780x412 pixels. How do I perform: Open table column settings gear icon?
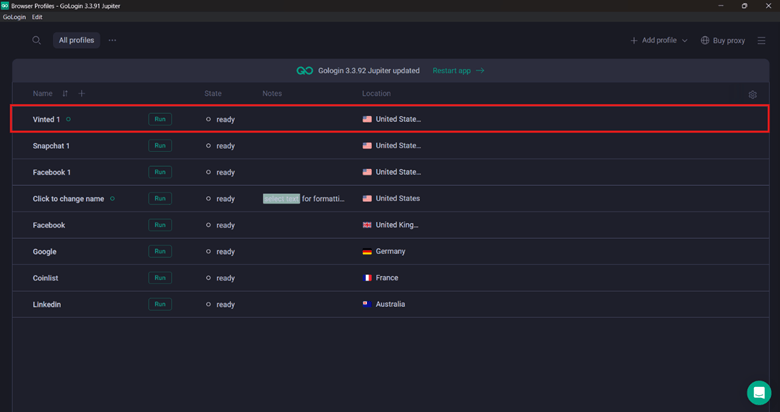[x=753, y=95]
